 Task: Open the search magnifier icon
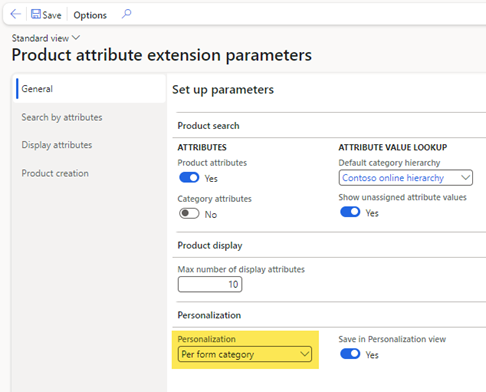(x=126, y=14)
